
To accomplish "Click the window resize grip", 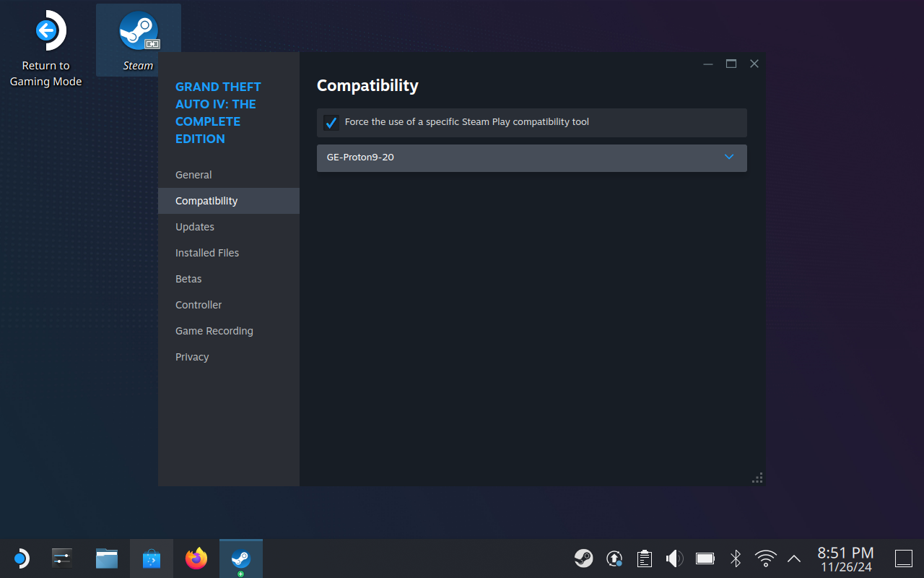I will click(757, 478).
